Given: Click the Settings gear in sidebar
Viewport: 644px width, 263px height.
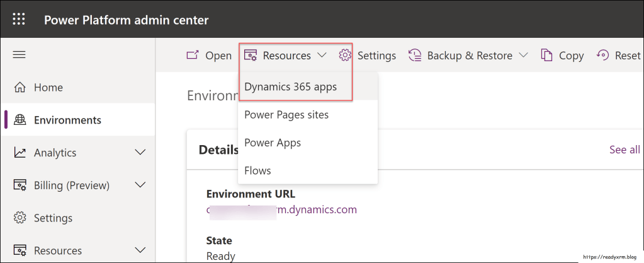Looking at the screenshot, I should click(x=20, y=218).
